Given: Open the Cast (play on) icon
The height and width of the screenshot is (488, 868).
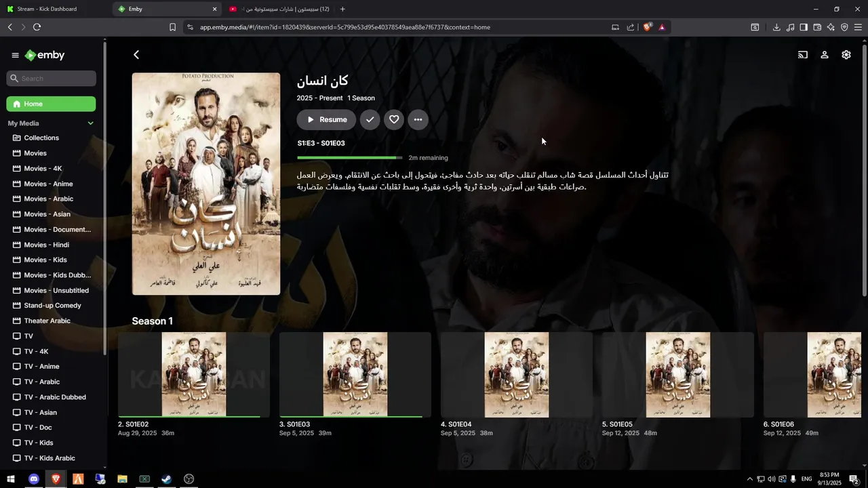Looking at the screenshot, I should 803,55.
